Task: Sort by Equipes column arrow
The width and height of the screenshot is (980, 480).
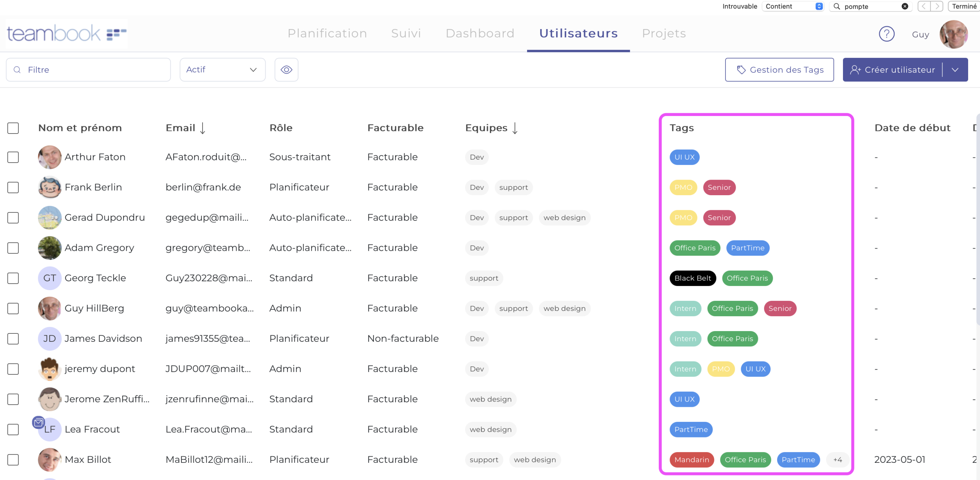Action: (515, 128)
